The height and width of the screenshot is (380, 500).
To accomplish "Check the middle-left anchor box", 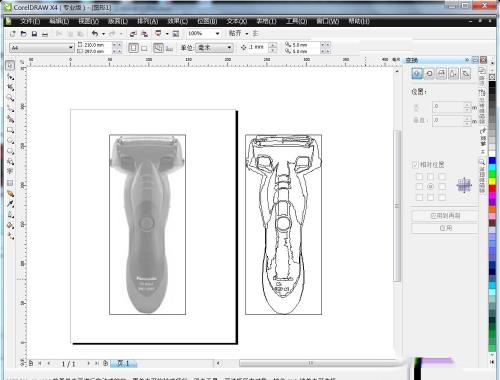I will pos(419,187).
